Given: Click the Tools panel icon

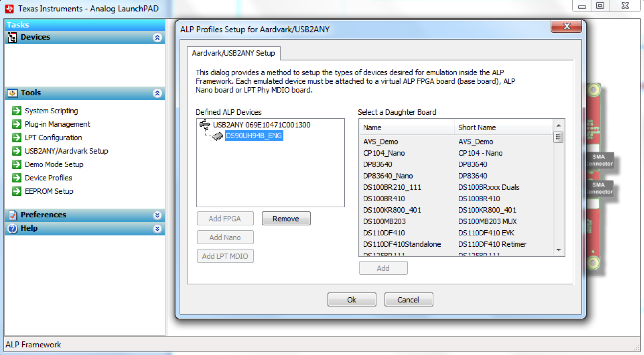Looking at the screenshot, I should point(12,93).
